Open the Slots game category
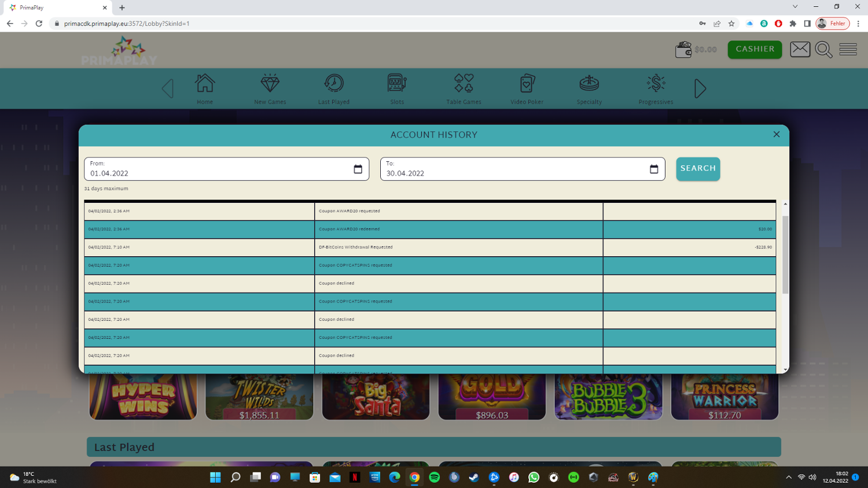The width and height of the screenshot is (868, 488). click(397, 88)
